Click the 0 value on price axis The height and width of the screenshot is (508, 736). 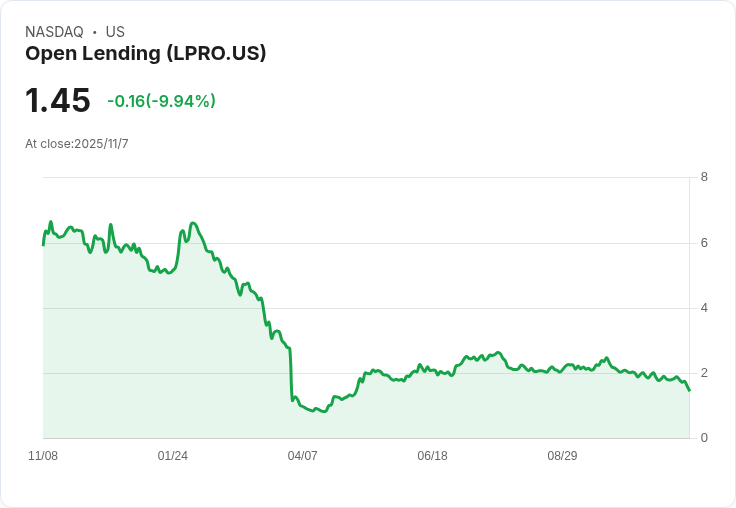[704, 438]
